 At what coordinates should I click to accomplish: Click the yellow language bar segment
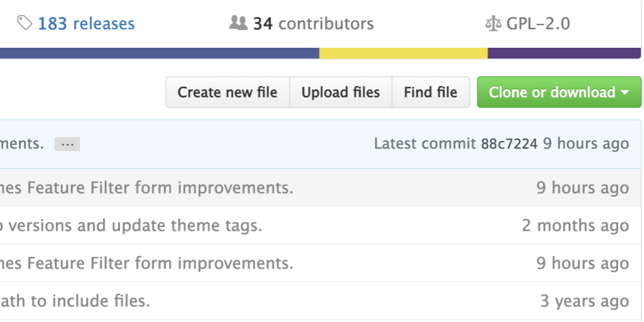click(x=403, y=53)
